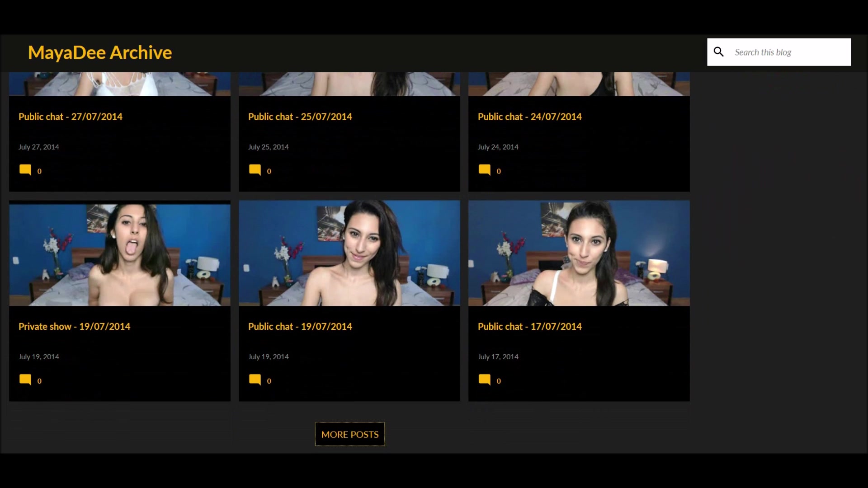This screenshot has height=488, width=868.
Task: Open post titled Public chat - 24/07/2014
Action: pos(529,117)
